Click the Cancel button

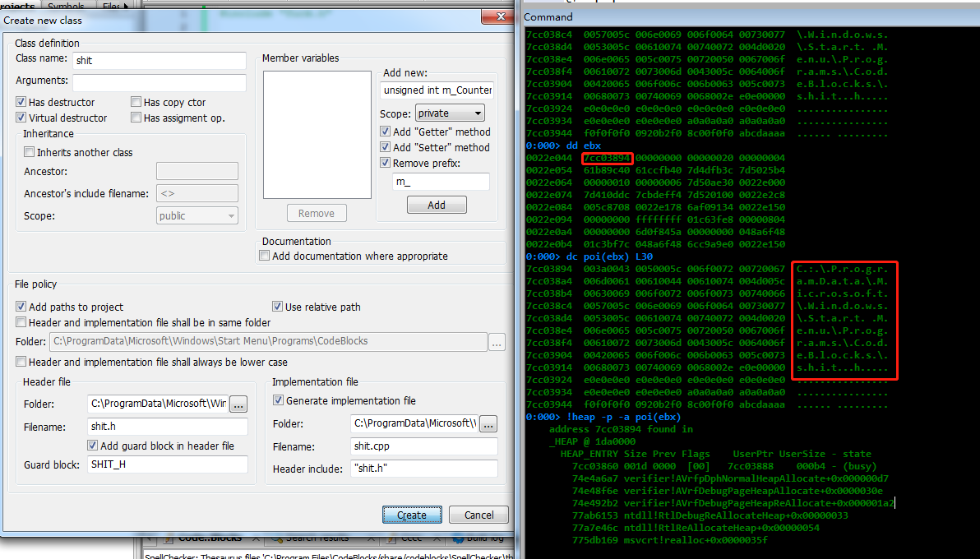pyautogui.click(x=479, y=515)
